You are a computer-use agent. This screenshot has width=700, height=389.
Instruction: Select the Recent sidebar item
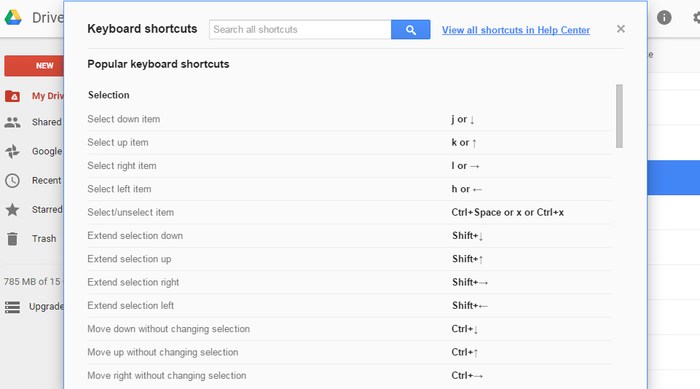(33, 180)
